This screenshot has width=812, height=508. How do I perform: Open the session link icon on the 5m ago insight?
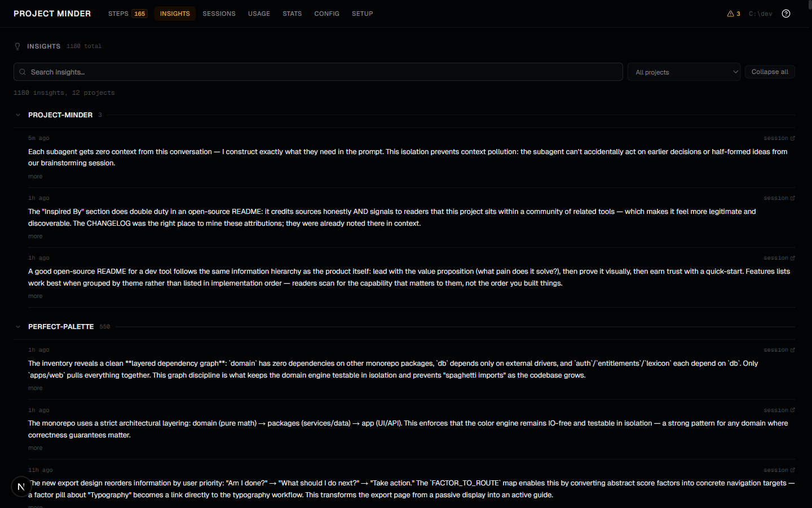pyautogui.click(x=793, y=138)
